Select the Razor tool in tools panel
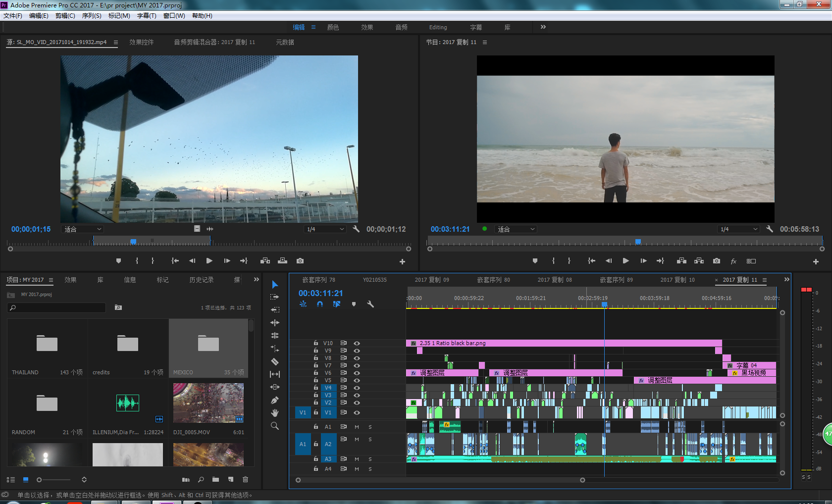 click(275, 361)
